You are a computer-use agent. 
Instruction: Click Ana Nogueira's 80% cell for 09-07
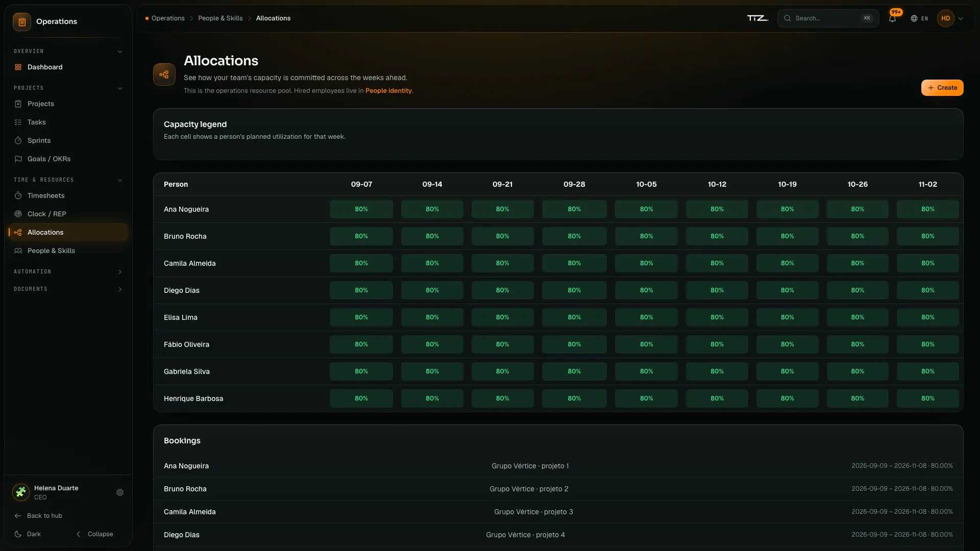point(361,209)
